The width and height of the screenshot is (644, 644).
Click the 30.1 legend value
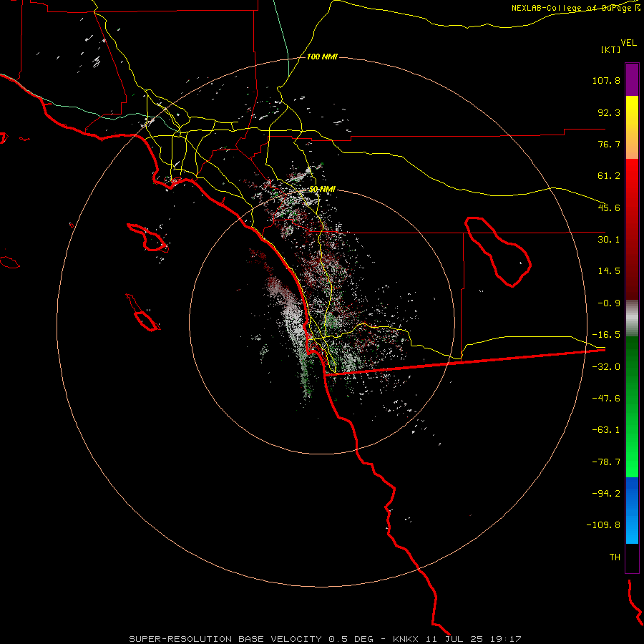pos(609,240)
